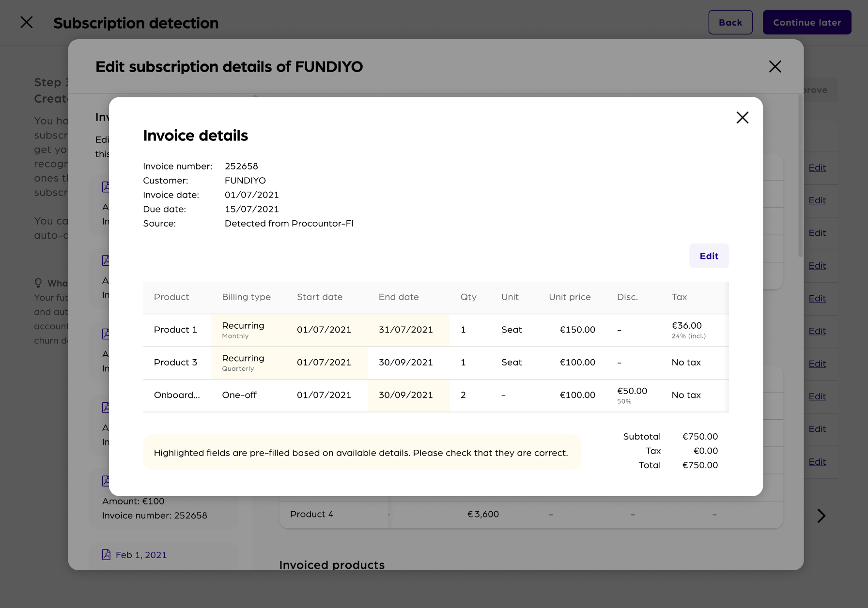The height and width of the screenshot is (608, 868).
Task: Click the due date 15/07/2021
Action: pyautogui.click(x=252, y=209)
